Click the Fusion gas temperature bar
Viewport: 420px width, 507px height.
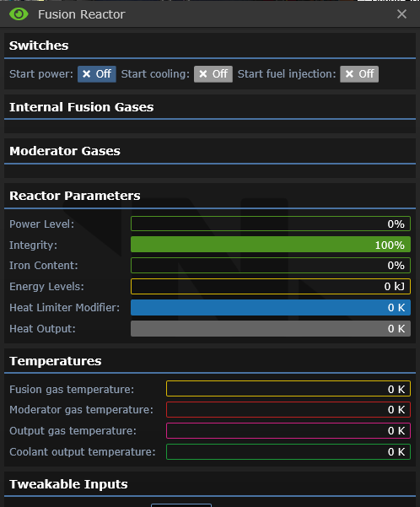(x=288, y=389)
